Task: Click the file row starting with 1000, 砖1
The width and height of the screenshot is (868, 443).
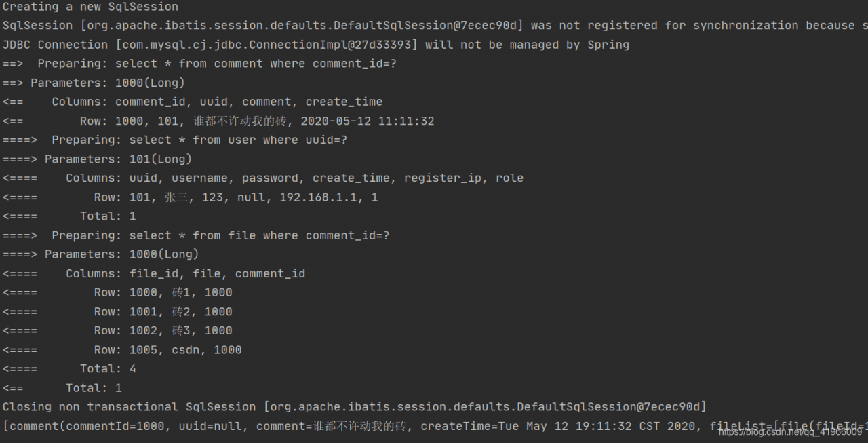Action: tap(117, 292)
